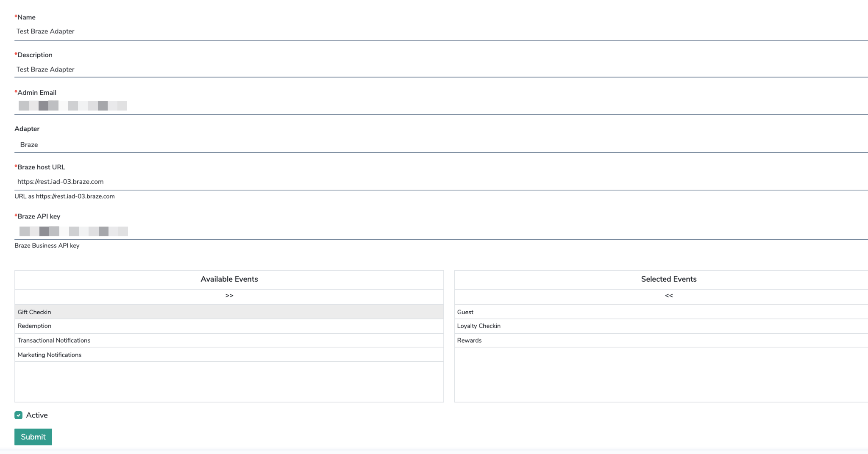Submit the adapter form
The height and width of the screenshot is (454, 868).
(x=33, y=437)
